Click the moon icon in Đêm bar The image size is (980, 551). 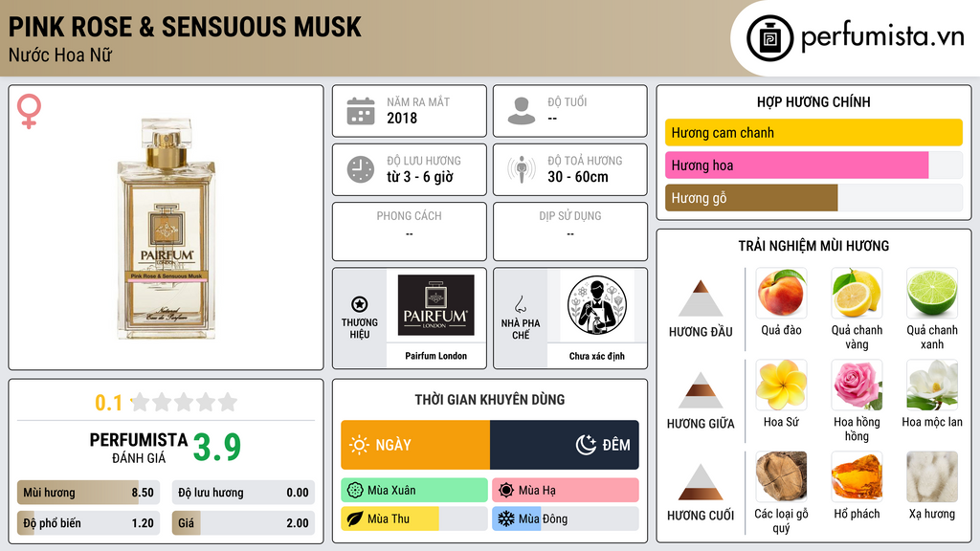coord(586,445)
